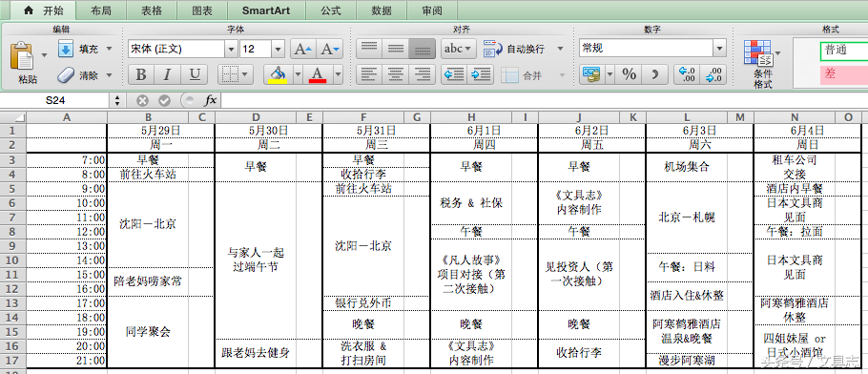
Task: Open 条件格式 conditional formatting
Action: [762, 65]
